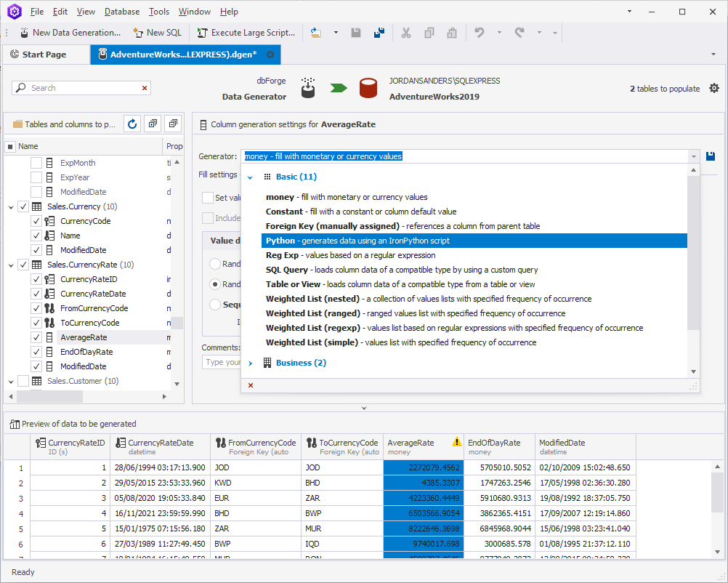Uncheck the AverageRate column checkbox
This screenshot has width=728, height=583.
[x=36, y=337]
